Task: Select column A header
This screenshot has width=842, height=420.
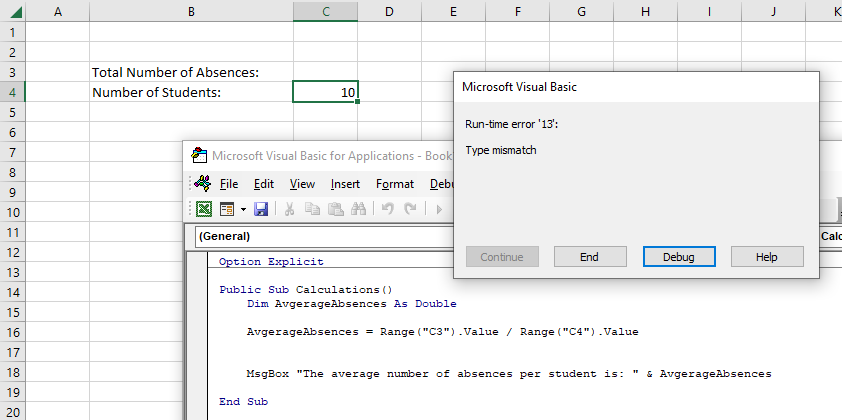Action: point(57,11)
